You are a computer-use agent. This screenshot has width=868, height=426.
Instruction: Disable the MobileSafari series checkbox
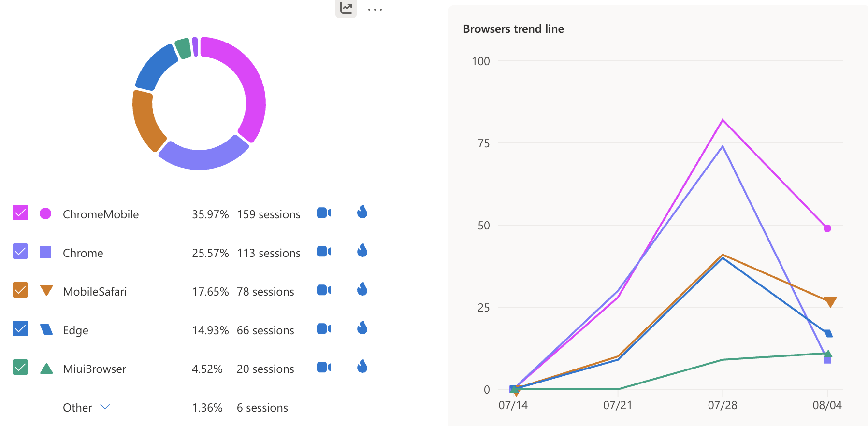pyautogui.click(x=20, y=290)
